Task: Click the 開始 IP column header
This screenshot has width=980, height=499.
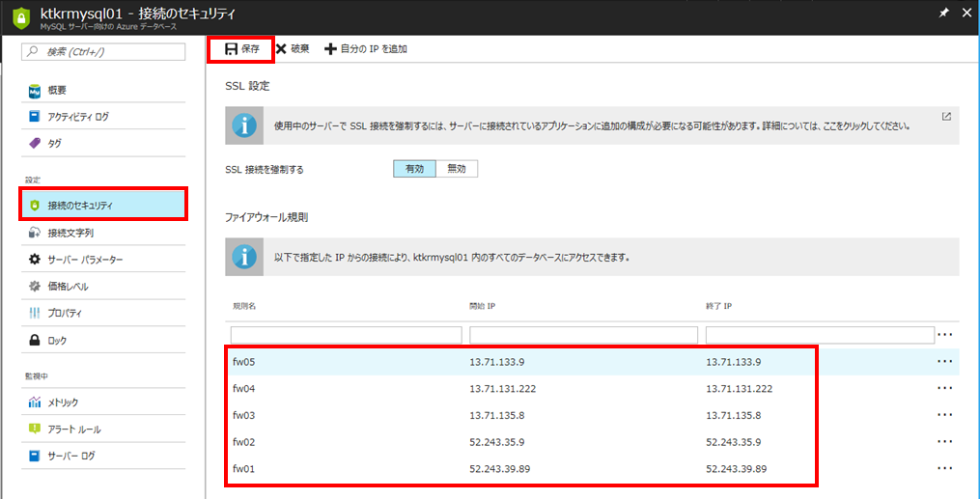Action: click(483, 307)
